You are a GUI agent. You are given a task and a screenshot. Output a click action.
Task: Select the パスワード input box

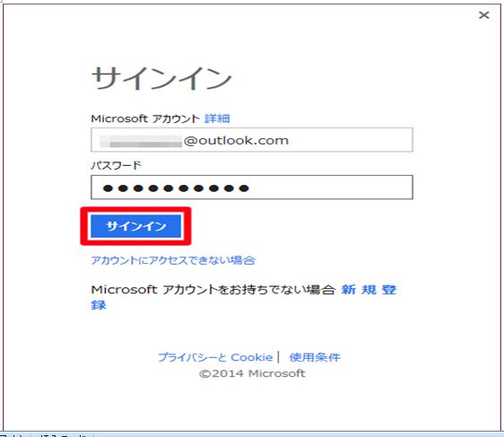tap(252, 188)
